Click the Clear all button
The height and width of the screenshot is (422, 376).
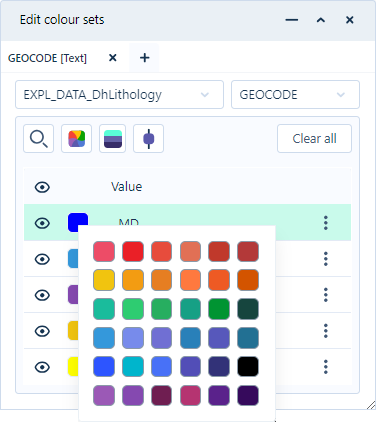point(314,139)
